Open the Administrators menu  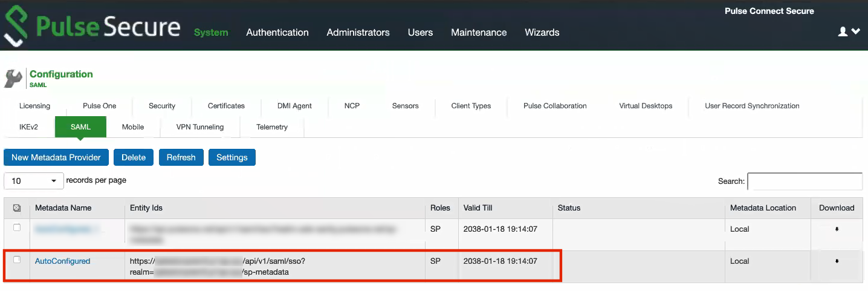coord(358,33)
